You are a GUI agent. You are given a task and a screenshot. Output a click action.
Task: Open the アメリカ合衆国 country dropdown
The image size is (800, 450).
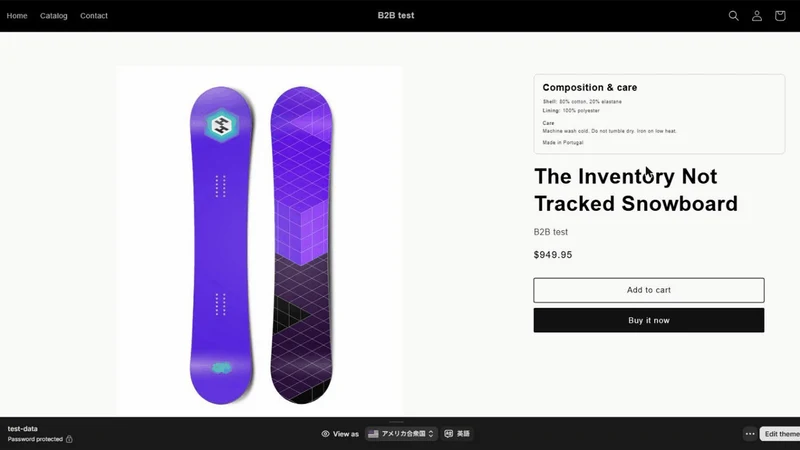pyautogui.click(x=401, y=434)
